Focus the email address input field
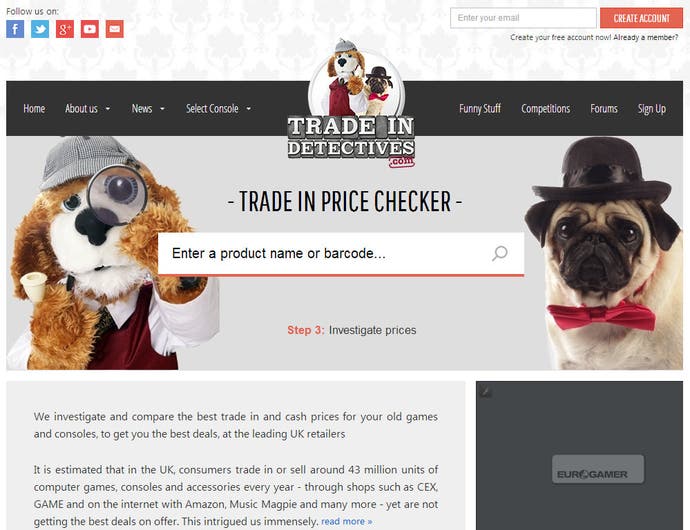 pyautogui.click(x=523, y=18)
